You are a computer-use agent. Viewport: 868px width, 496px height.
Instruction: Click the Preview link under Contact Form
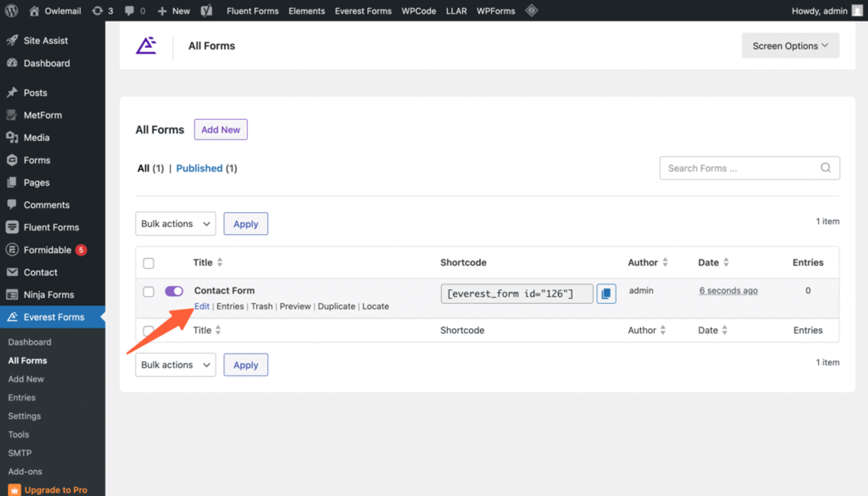(295, 306)
